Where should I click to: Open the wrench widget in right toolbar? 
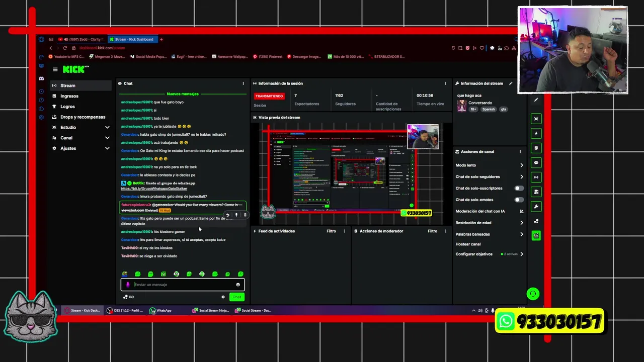[x=536, y=206]
